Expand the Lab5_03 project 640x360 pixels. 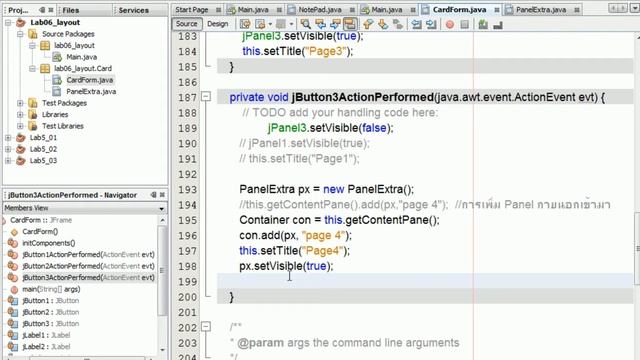point(8,160)
